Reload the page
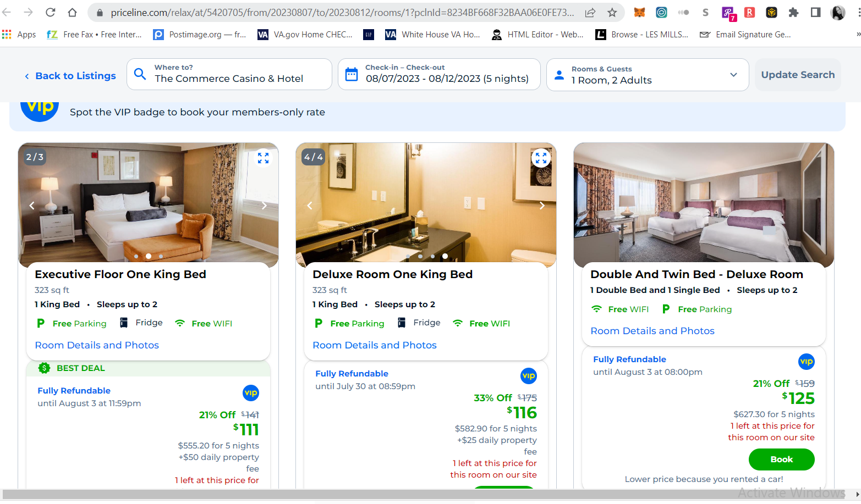Image resolution: width=861 pixels, height=504 pixels. click(x=50, y=13)
